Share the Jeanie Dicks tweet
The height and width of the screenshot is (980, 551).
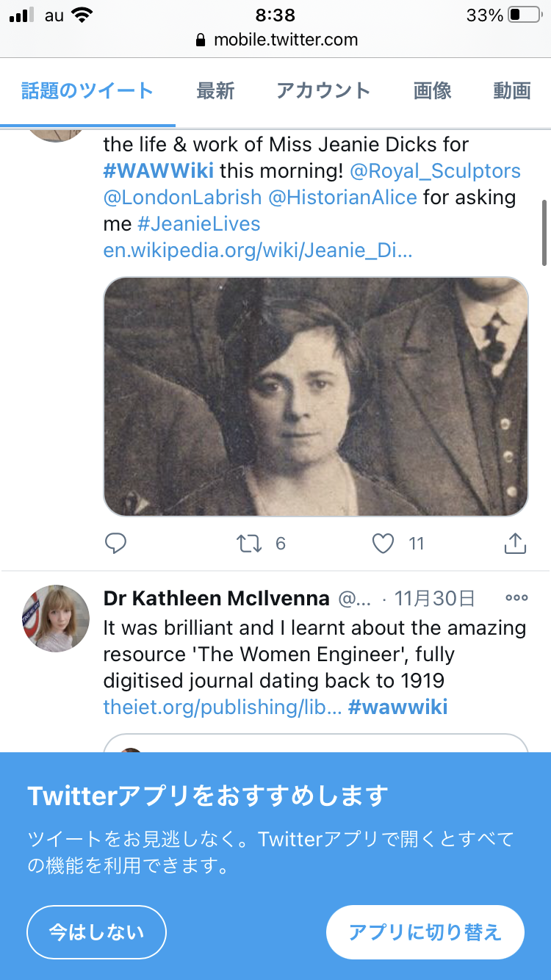[515, 544]
